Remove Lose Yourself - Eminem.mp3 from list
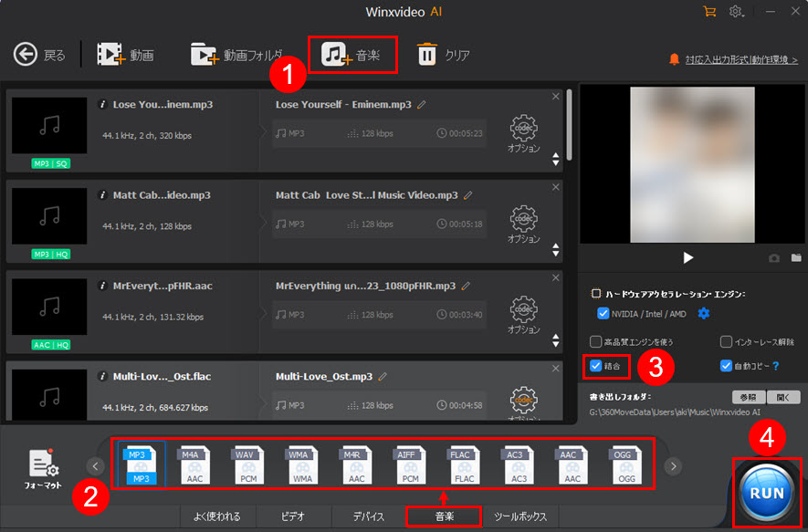Screen dimensions: 808x532 point(555,97)
